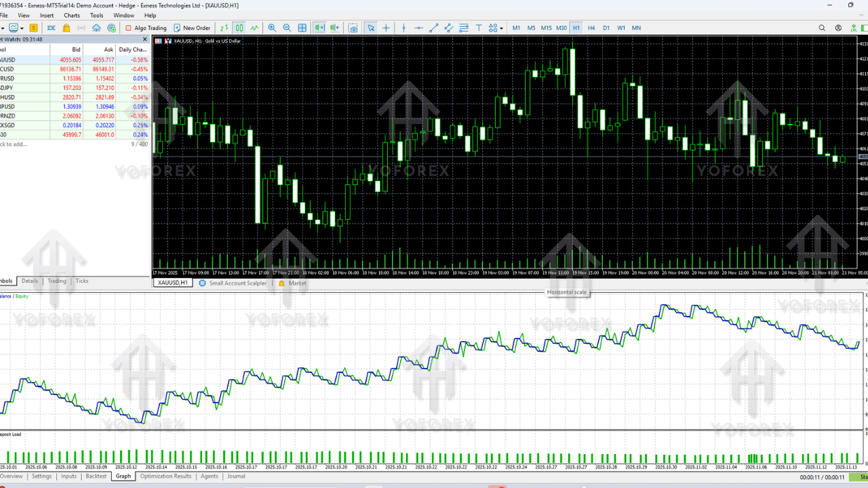Click the XAUUSD row in Market Watch
Image resolution: width=868 pixels, height=488 pixels.
point(41,59)
